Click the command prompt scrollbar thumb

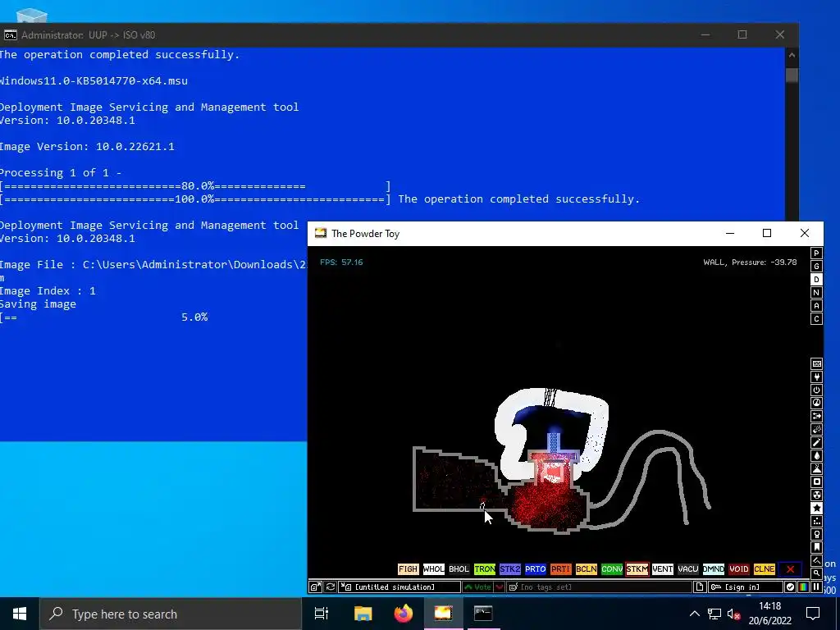point(792,75)
